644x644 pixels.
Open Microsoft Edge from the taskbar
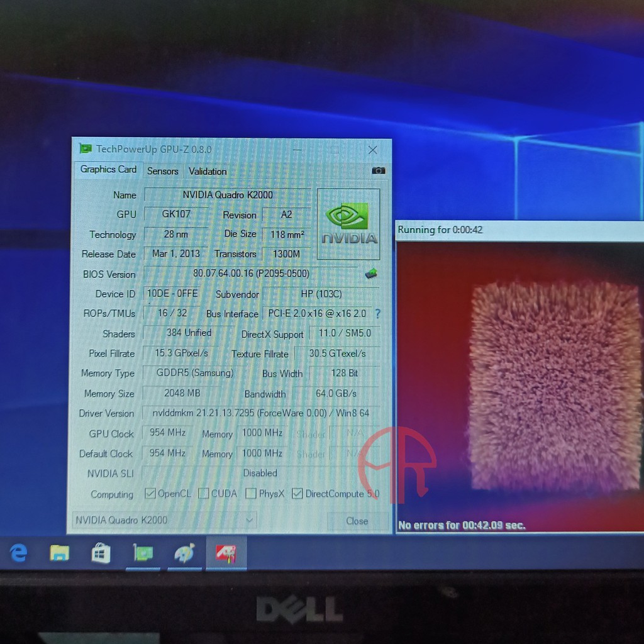[x=19, y=553]
